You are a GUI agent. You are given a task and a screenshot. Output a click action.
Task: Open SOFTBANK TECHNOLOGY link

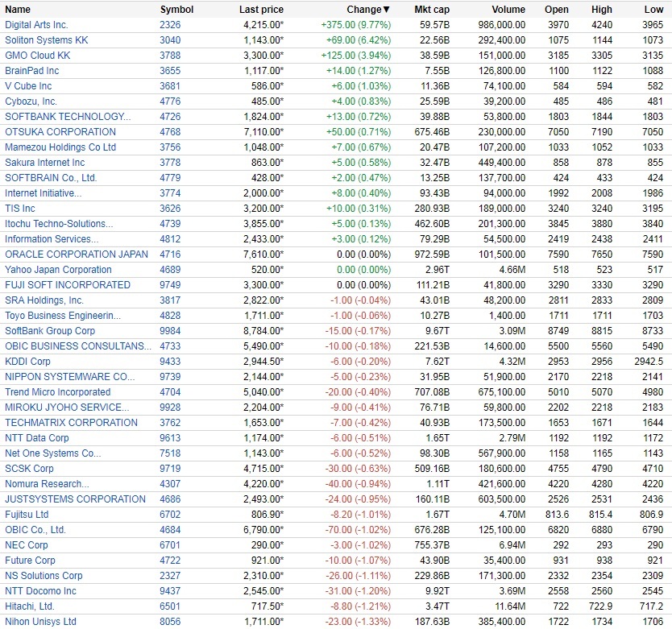pyautogui.click(x=68, y=117)
